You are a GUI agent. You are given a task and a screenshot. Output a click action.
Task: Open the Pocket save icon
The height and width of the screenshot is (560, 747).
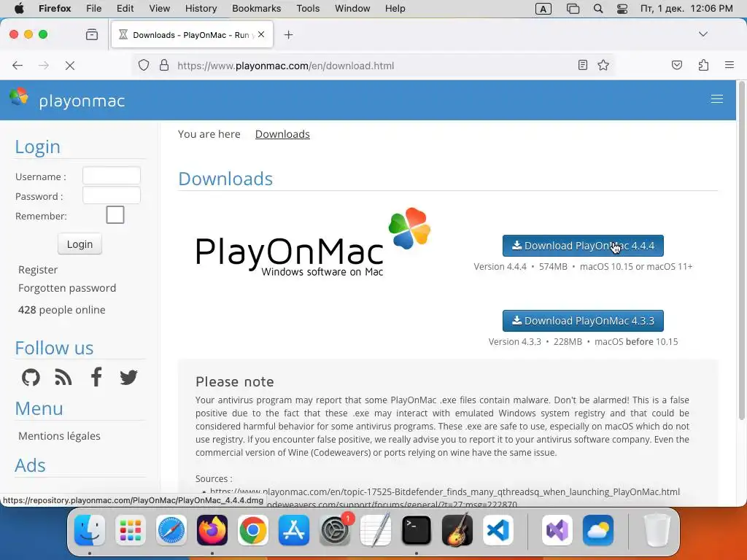pyautogui.click(x=677, y=65)
